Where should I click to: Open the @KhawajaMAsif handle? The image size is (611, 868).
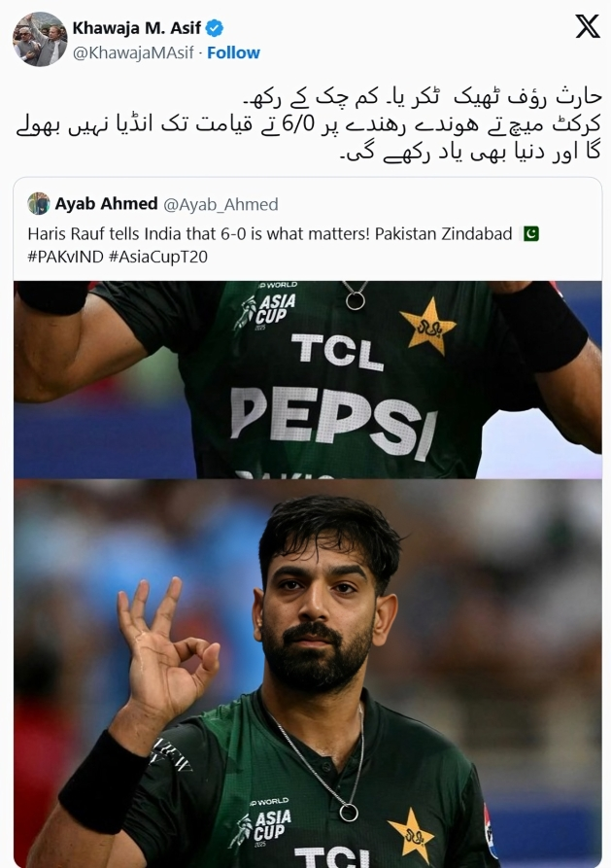coord(133,52)
